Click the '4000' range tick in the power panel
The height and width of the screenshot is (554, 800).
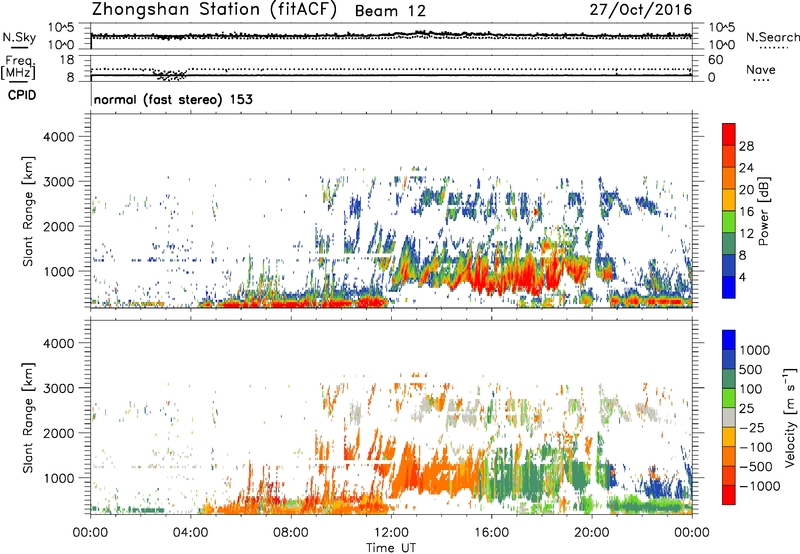pyautogui.click(x=58, y=137)
